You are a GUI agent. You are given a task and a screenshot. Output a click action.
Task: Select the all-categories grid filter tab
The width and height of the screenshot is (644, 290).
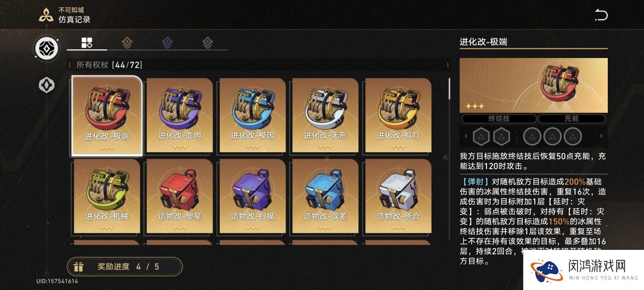pos(87,43)
